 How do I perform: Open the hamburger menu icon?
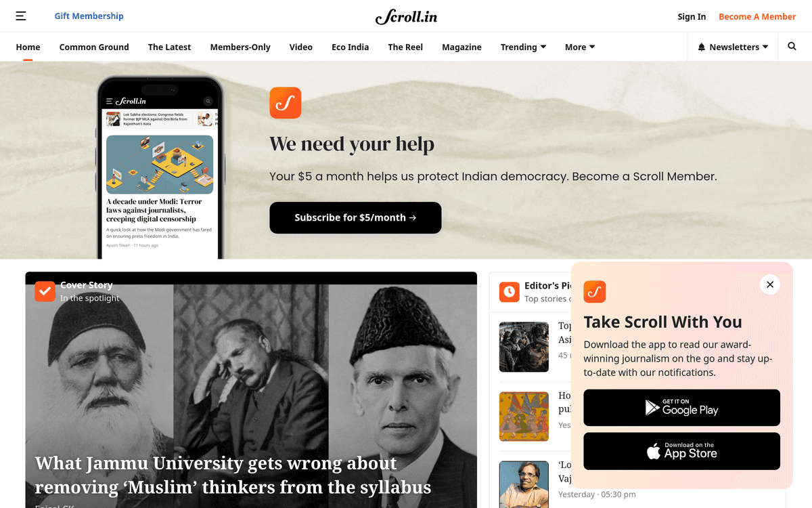tap(21, 16)
